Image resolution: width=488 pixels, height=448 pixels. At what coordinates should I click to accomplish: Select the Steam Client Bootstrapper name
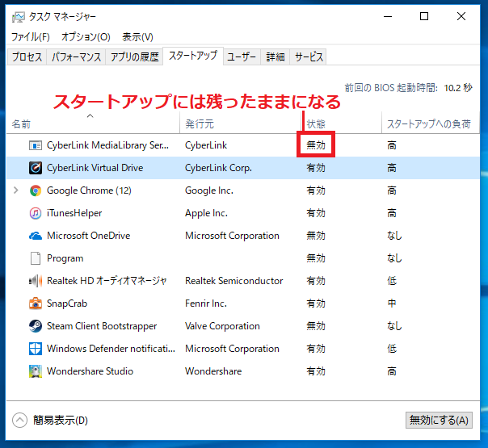click(102, 326)
